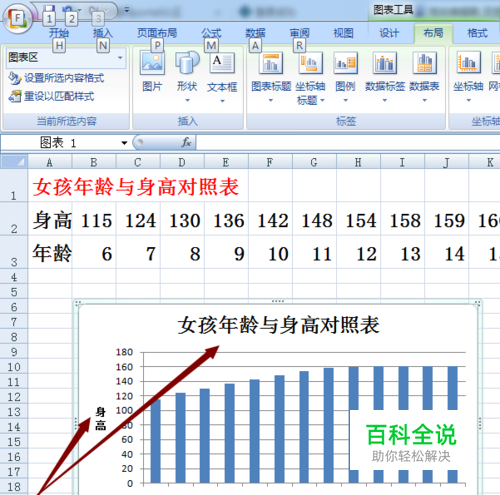Switch to the 数据 Data tab

coord(255,33)
